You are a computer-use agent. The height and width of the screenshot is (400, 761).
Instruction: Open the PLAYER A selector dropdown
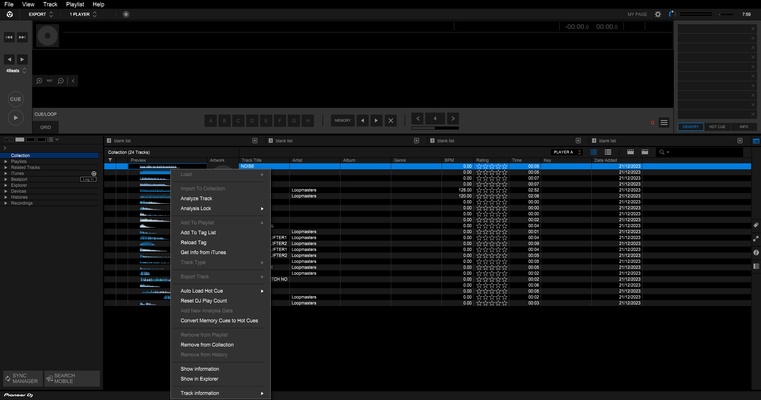click(x=567, y=152)
